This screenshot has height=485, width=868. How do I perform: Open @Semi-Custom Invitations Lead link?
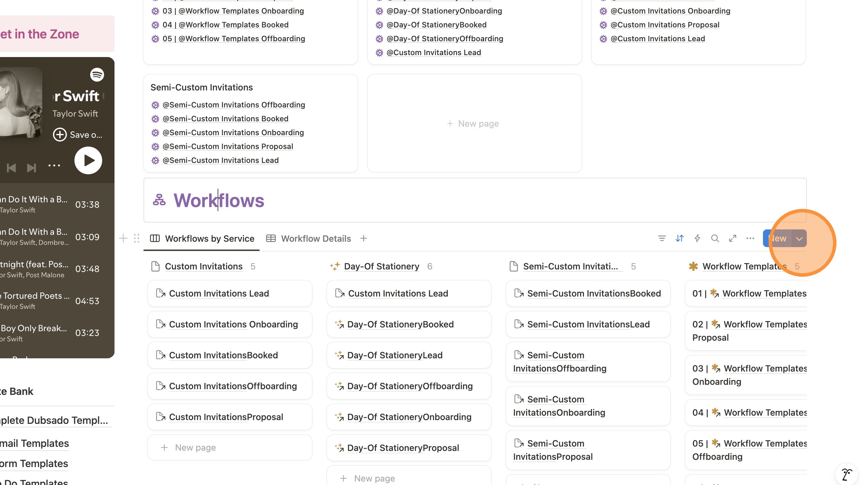pos(220,160)
